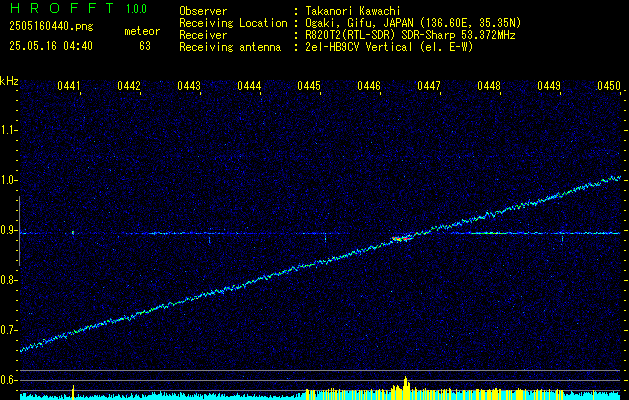Click the observer name Takanori Kawachi
Image resolution: width=629 pixels, height=400 pixels.
tap(353, 11)
